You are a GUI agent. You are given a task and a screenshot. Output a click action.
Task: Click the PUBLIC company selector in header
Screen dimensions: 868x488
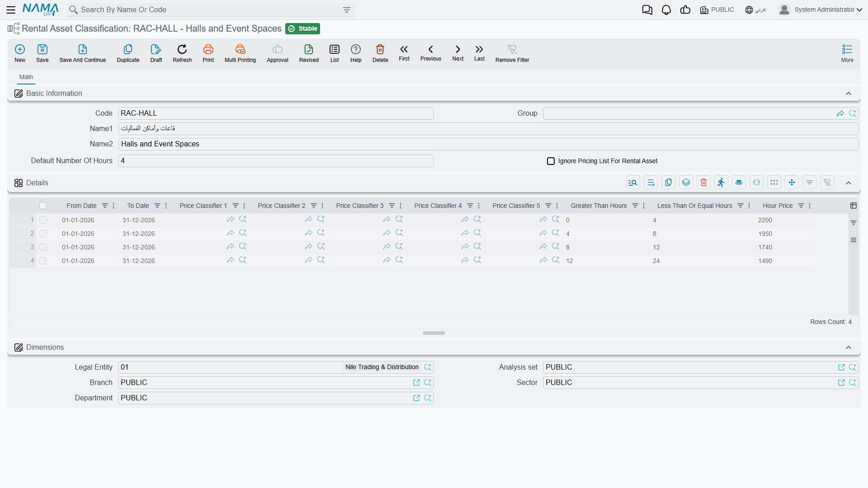click(717, 10)
